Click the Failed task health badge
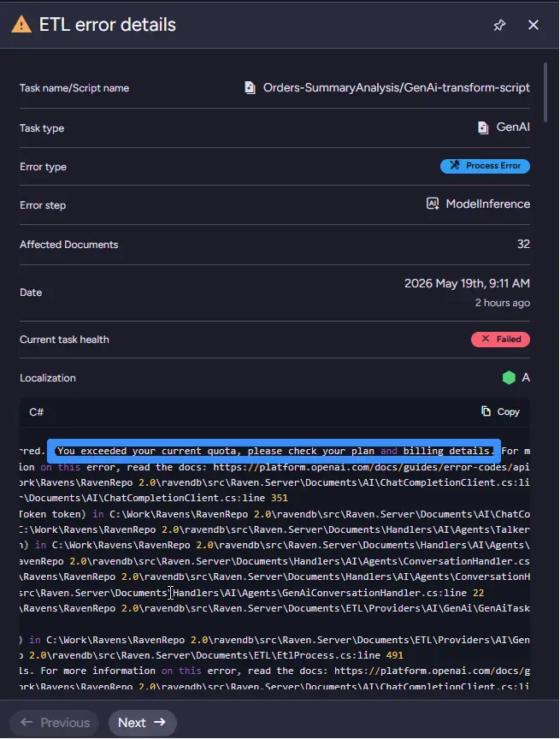 tap(500, 340)
